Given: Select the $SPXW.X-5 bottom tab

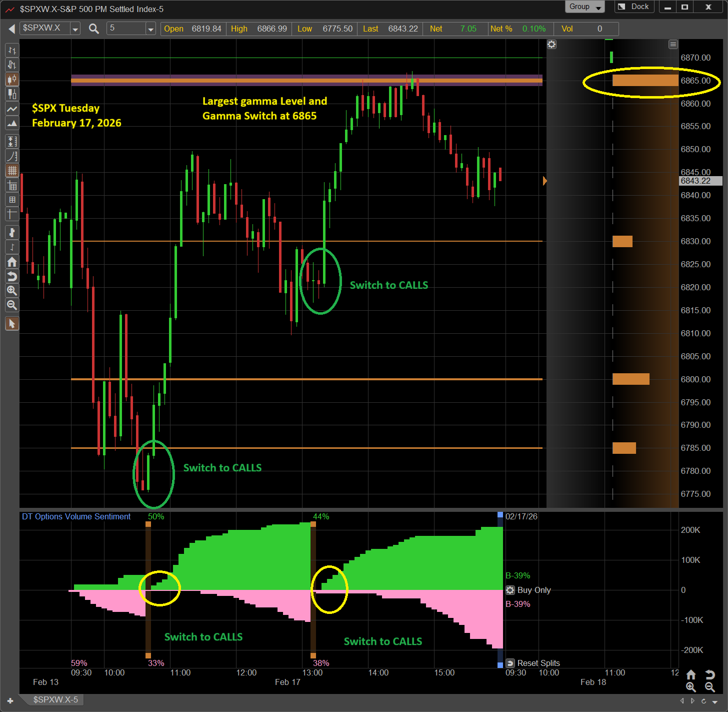Looking at the screenshot, I should click(x=55, y=699).
